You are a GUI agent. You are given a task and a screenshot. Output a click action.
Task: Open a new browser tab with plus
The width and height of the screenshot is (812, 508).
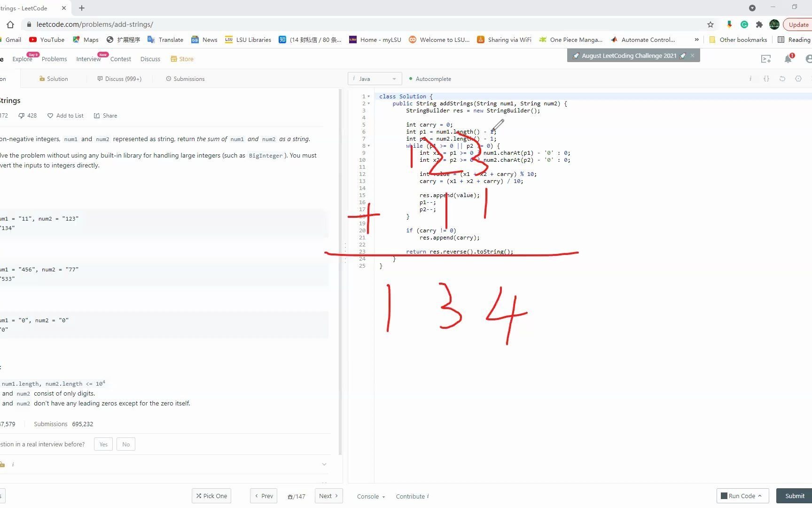point(81,8)
